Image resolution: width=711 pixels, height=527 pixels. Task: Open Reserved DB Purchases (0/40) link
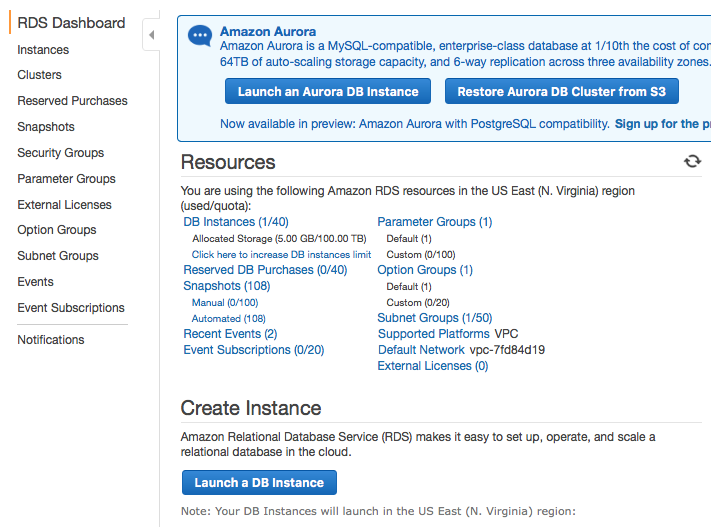click(x=265, y=270)
